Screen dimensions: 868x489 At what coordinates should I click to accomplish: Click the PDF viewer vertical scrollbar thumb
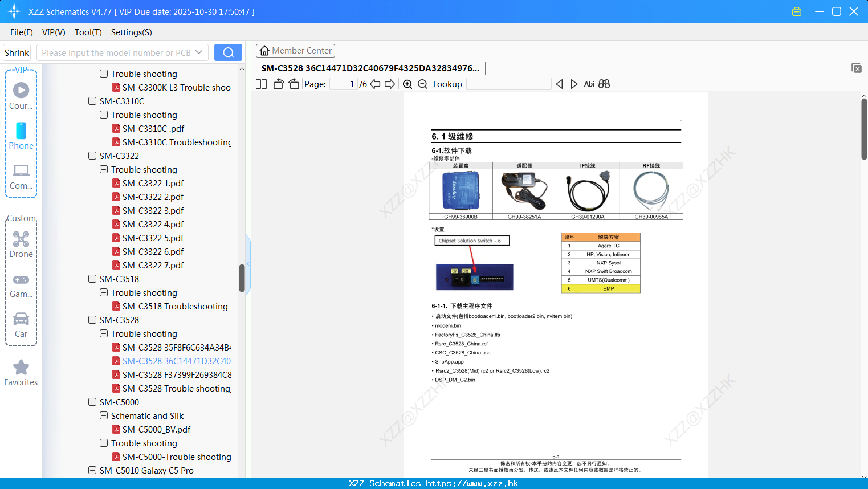coord(864,129)
